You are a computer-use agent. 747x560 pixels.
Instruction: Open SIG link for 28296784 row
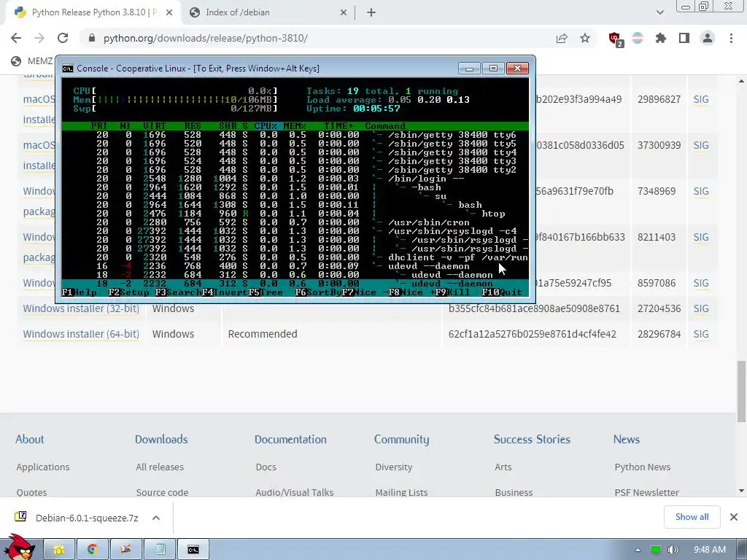coord(701,334)
